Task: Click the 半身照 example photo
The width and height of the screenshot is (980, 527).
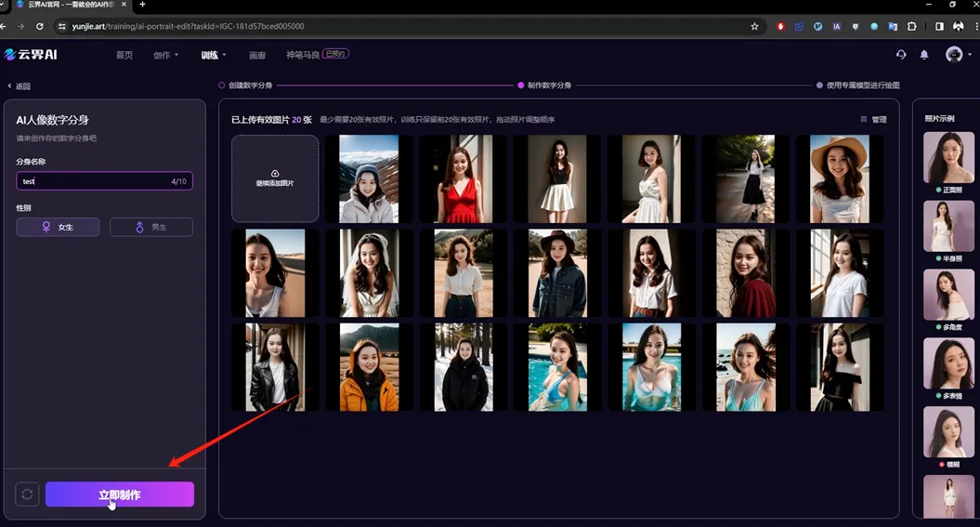Action: click(x=948, y=226)
